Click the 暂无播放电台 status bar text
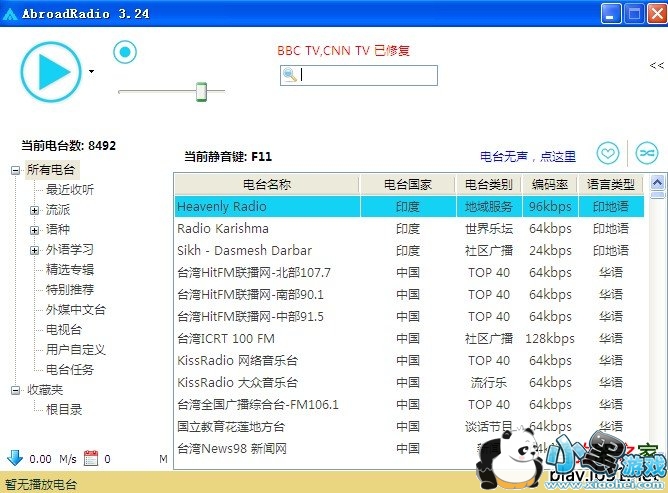 (x=41, y=484)
